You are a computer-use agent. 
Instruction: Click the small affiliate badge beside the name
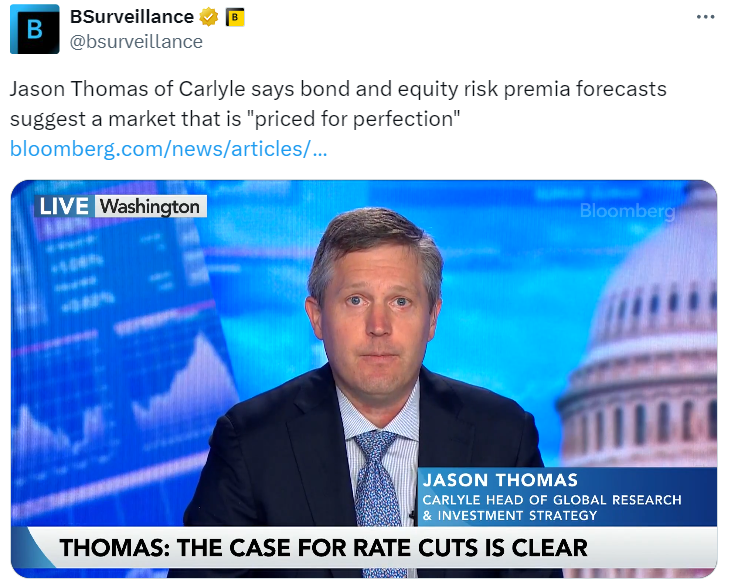[235, 17]
